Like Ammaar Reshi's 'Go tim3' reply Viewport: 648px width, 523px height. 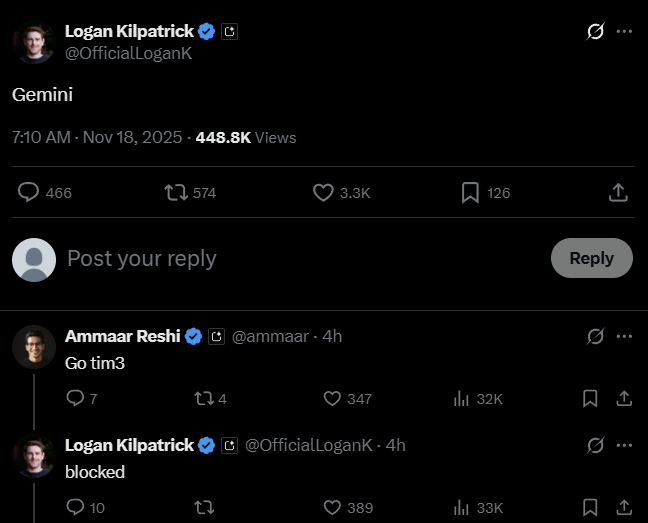coord(333,399)
